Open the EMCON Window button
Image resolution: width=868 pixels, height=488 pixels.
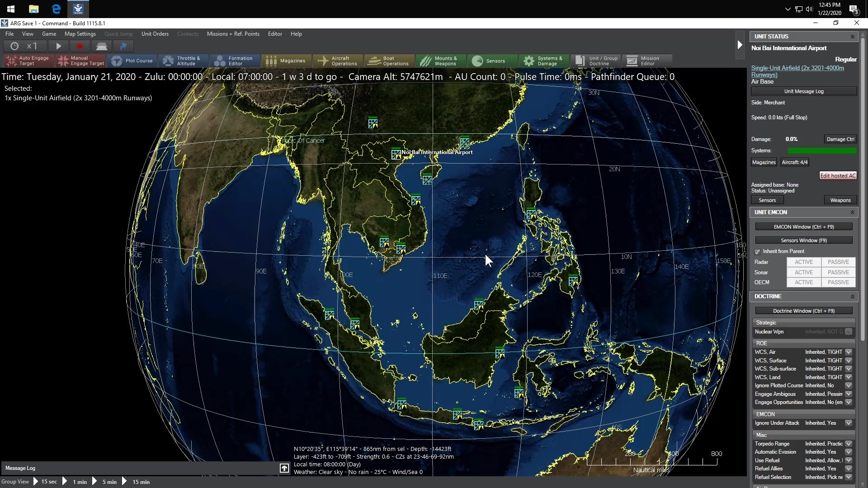(804, 227)
